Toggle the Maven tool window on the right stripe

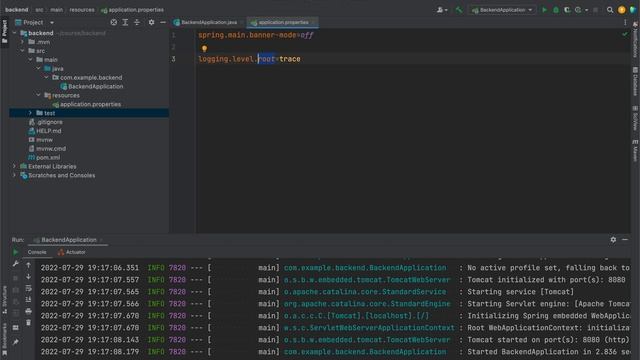(x=635, y=150)
